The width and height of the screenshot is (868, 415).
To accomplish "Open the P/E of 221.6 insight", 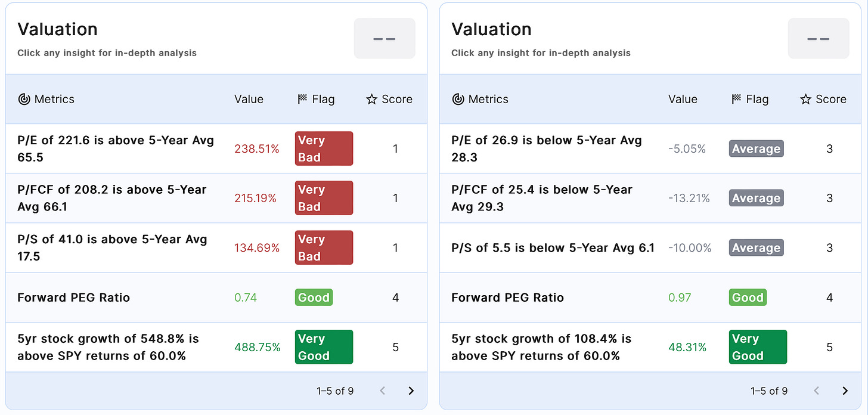I will (x=116, y=148).
